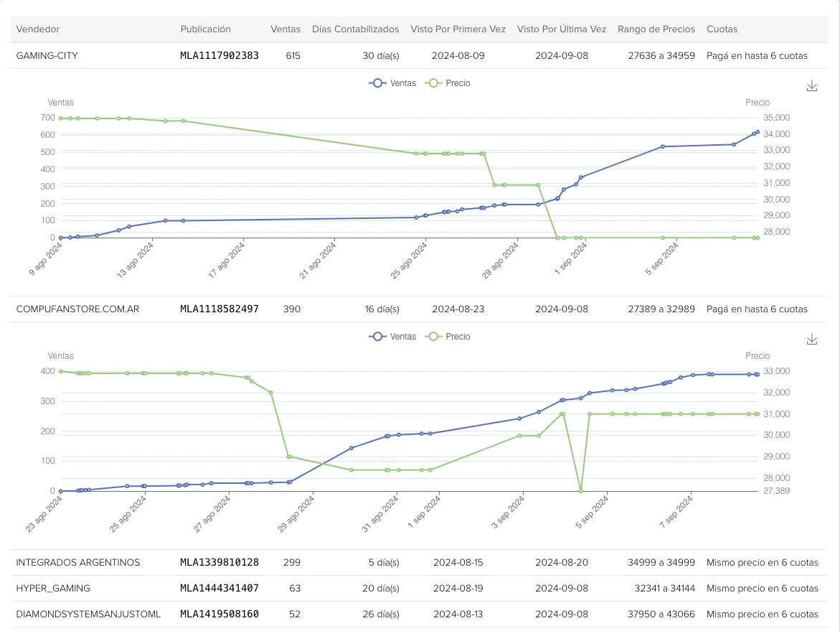Sort table by Publicación column header
The height and width of the screenshot is (631, 840).
205,29
